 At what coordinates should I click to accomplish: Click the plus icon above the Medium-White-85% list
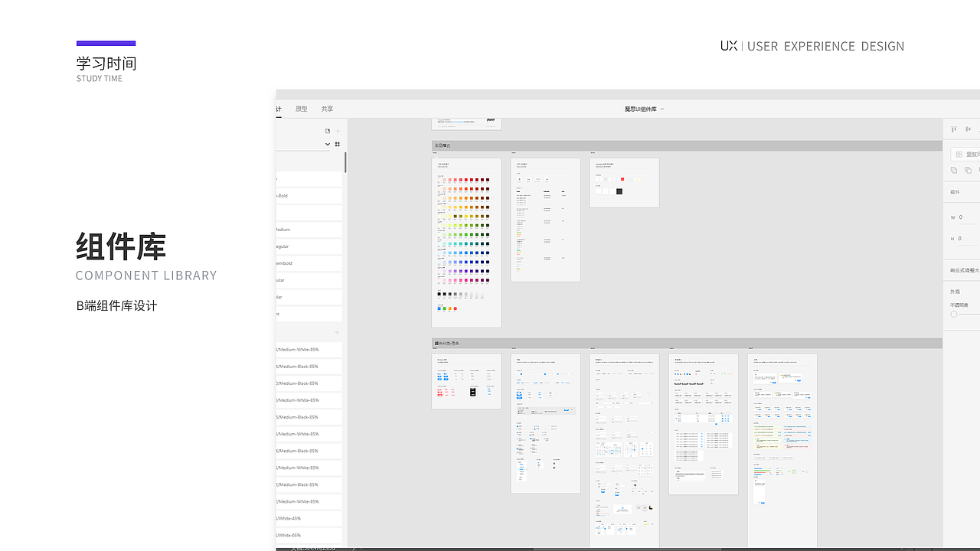(337, 333)
